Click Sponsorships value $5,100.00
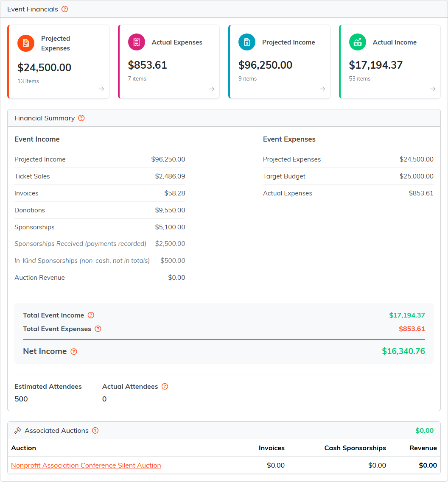Screen dimensions: 448x482 point(170,227)
